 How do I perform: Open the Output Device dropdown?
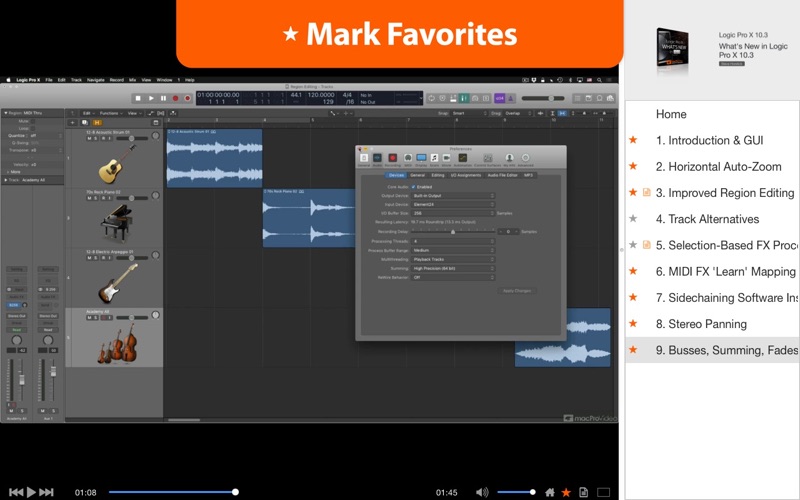point(453,195)
